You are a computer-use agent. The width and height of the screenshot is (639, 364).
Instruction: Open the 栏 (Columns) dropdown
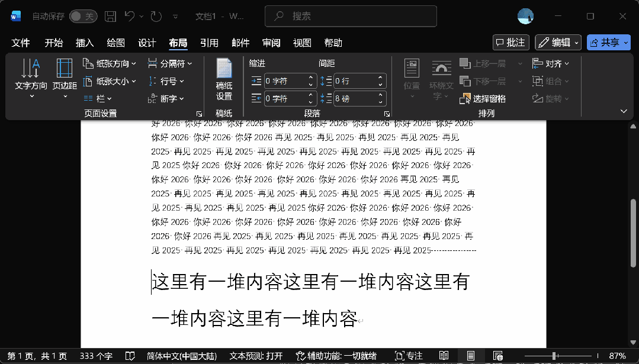pos(97,98)
